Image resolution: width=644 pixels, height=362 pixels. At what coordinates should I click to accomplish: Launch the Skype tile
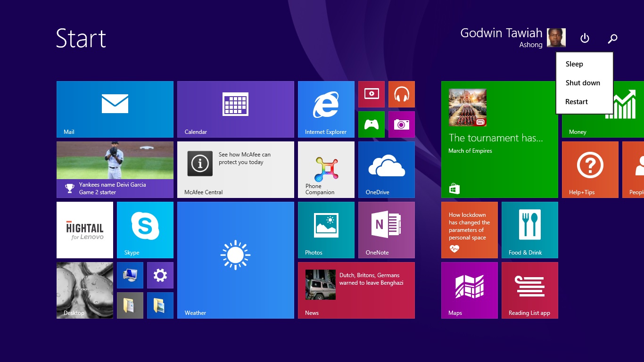145,230
